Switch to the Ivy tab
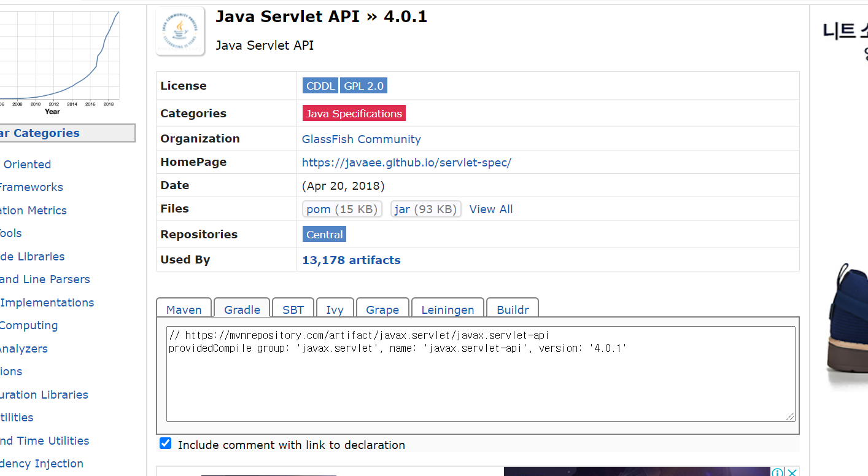 point(335,310)
